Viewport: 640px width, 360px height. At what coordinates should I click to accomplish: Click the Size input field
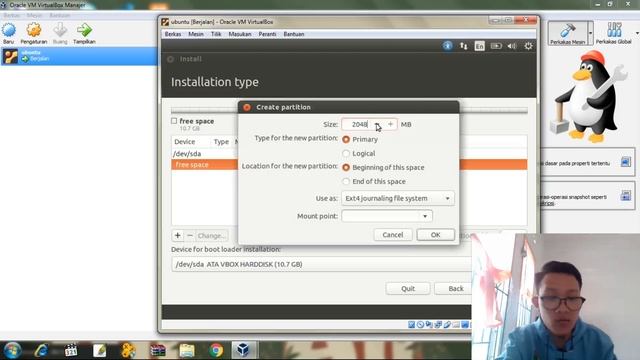coord(356,124)
